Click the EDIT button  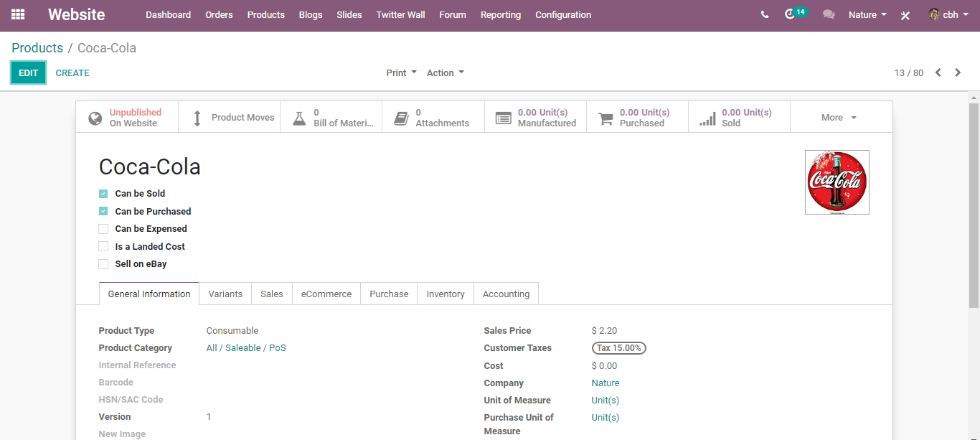click(29, 72)
